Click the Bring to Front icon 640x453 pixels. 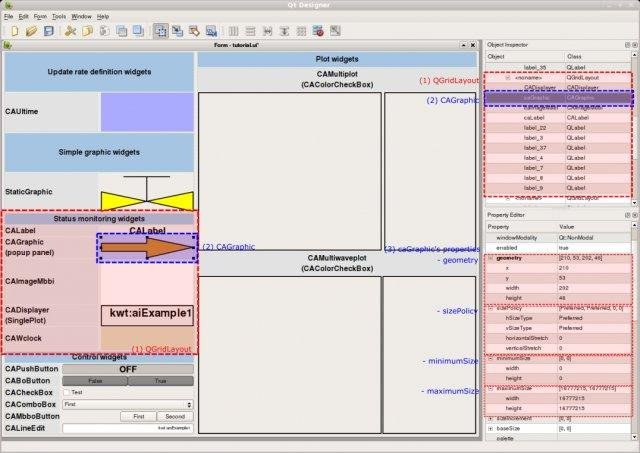pyautogui.click(x=138, y=31)
